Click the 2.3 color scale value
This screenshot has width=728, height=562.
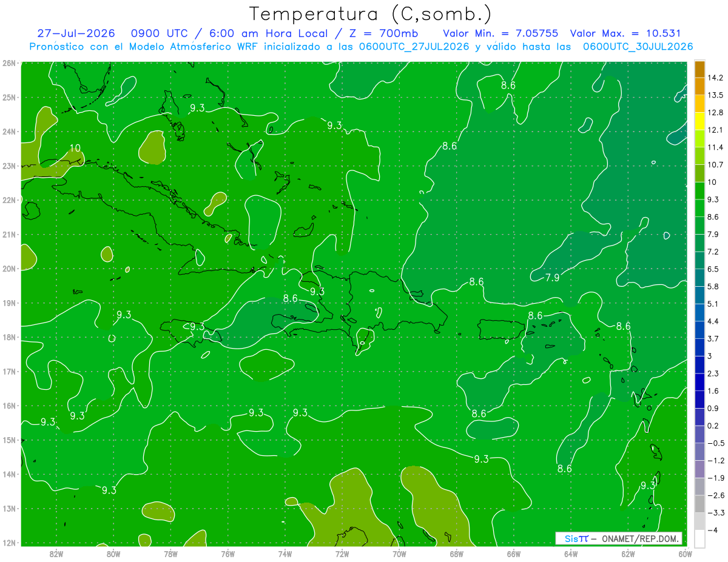[x=714, y=373]
